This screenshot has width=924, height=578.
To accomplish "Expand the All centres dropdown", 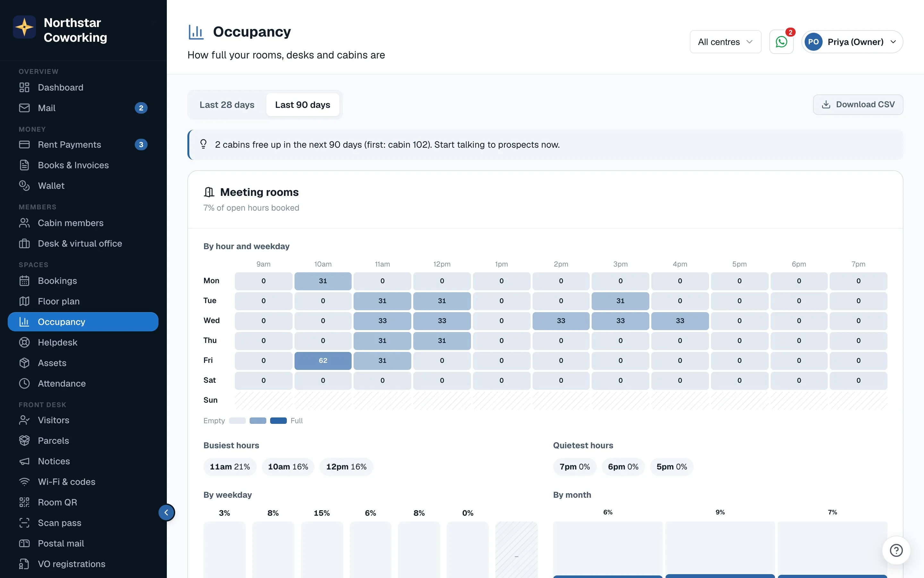I will tap(725, 42).
